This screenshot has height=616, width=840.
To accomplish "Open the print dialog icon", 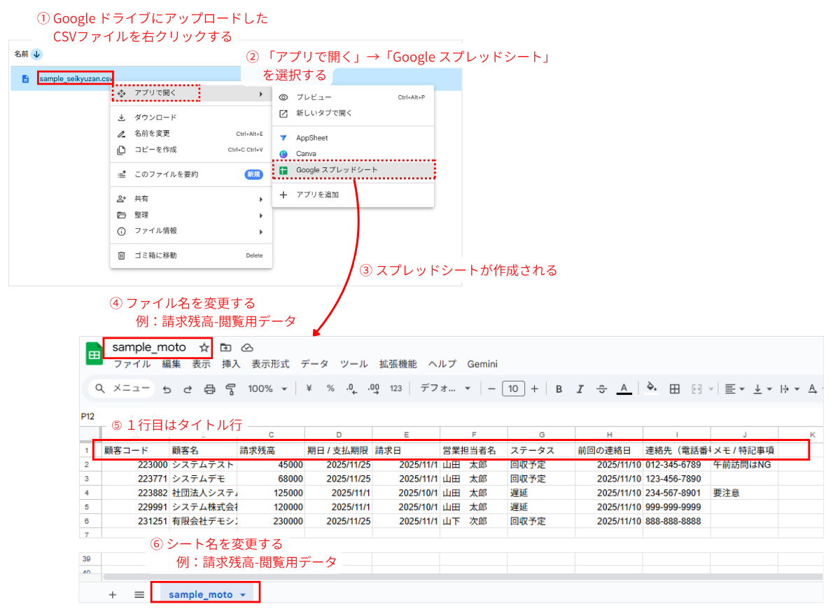I will [x=210, y=388].
